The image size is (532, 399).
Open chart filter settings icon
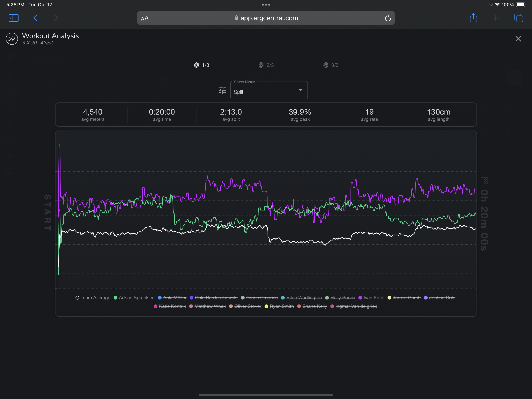click(222, 90)
